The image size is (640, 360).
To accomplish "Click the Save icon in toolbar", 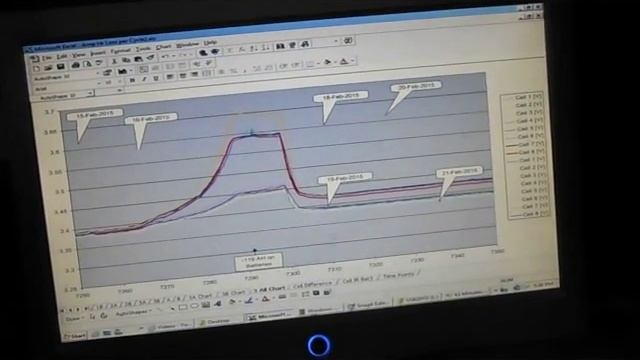I will 60,67.
